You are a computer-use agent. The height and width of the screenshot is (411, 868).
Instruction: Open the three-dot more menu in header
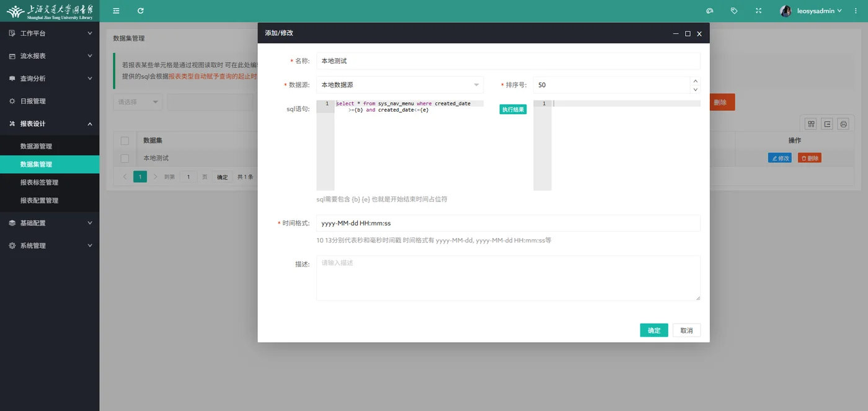pos(856,11)
